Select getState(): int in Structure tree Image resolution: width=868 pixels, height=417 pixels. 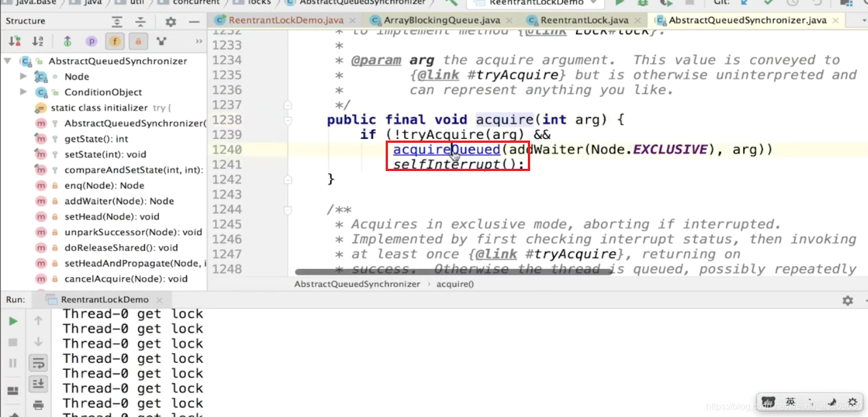pyautogui.click(x=96, y=139)
